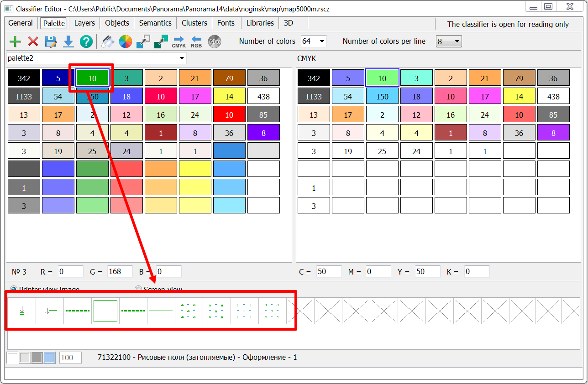
Task: Go to the Clusters tab
Action: point(194,23)
